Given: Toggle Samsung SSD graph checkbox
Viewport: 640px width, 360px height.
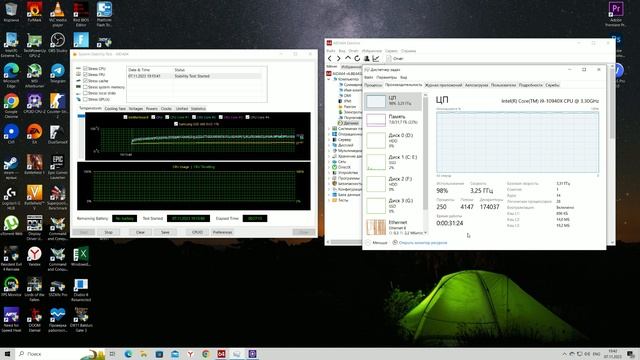Looking at the screenshot, I should (176, 124).
